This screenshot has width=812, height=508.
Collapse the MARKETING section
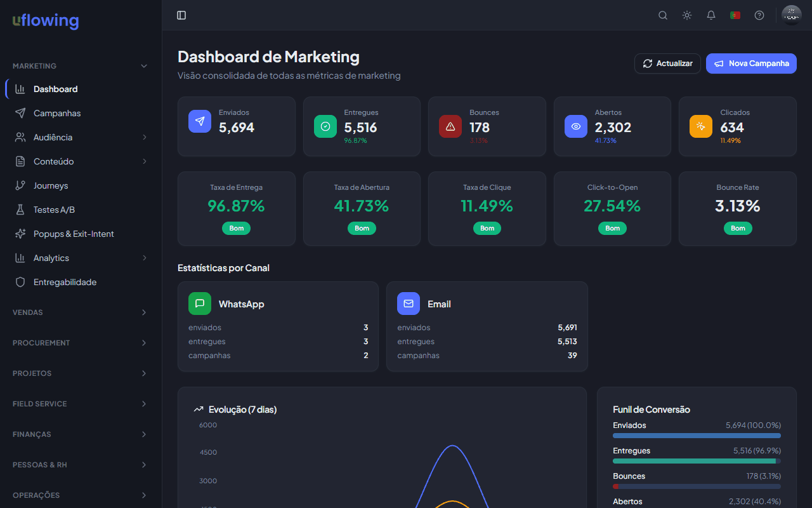click(144, 65)
